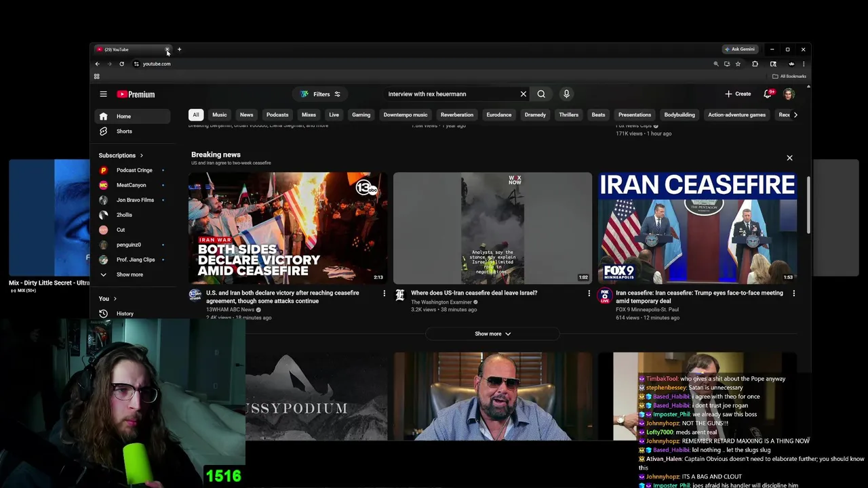Open options for the FOX 9 video
The height and width of the screenshot is (488, 868).
point(793,293)
